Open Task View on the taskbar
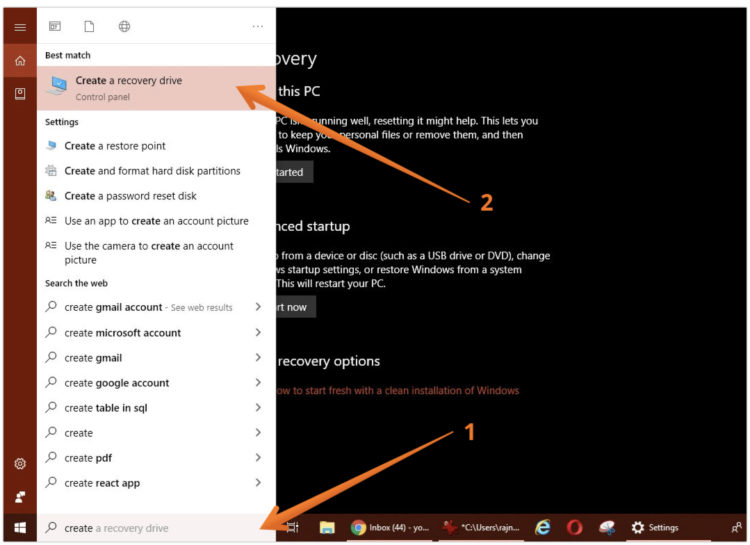 (293, 527)
